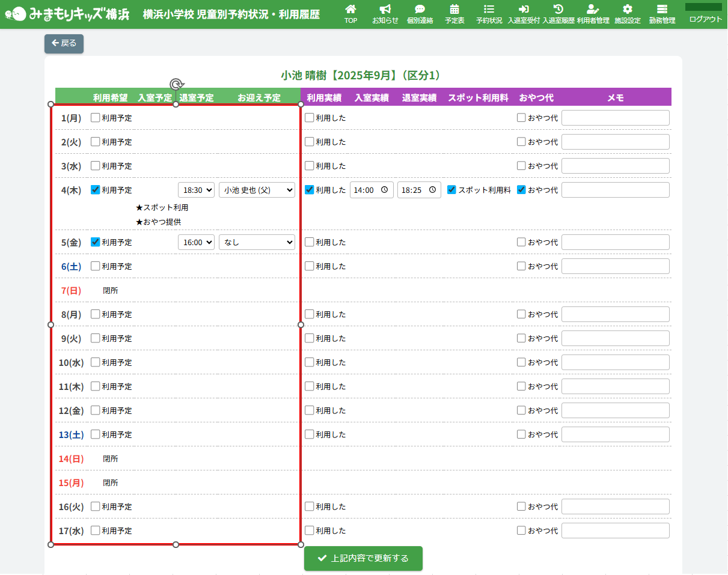Viewport: 728px width, 575px height.
Task: Click the 戻る back button
Action: tap(64, 43)
